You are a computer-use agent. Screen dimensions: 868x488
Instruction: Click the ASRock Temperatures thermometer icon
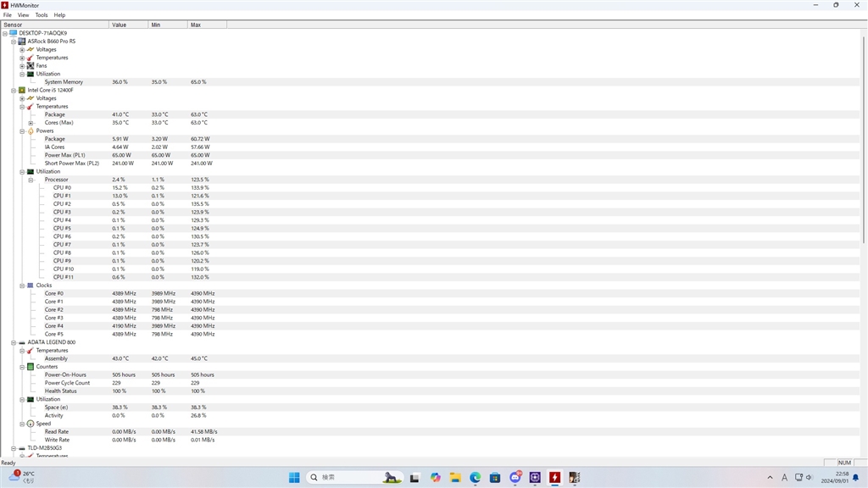(31, 58)
